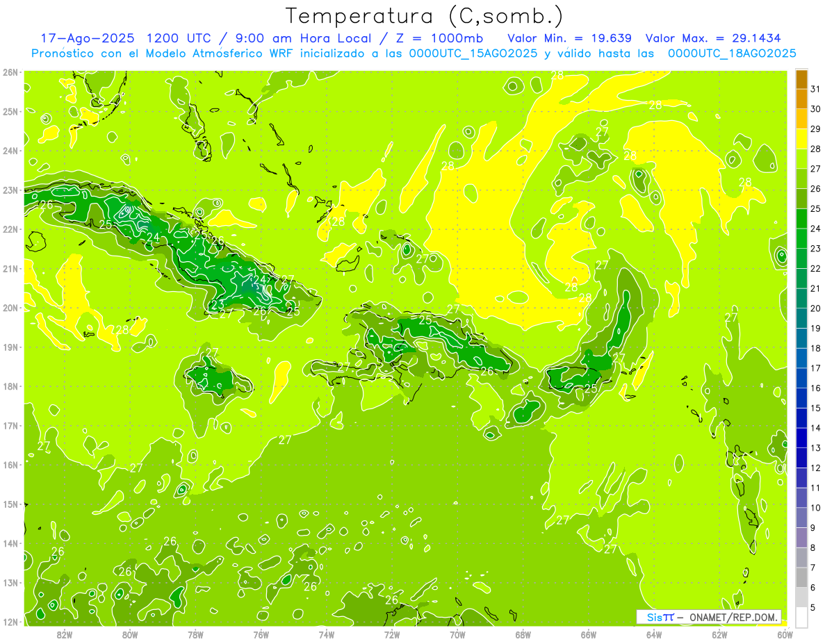Click the '64W' longitude label
The image size is (834, 644).
[654, 634]
